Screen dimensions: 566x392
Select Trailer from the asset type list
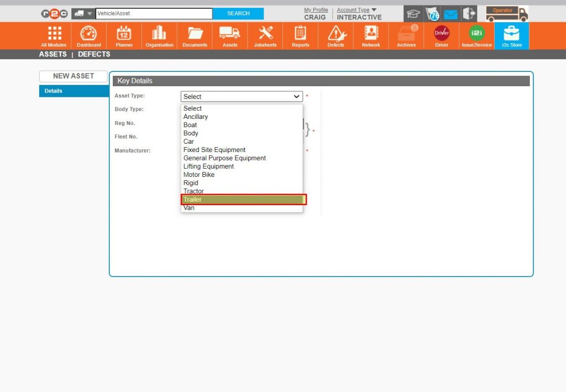pos(242,199)
